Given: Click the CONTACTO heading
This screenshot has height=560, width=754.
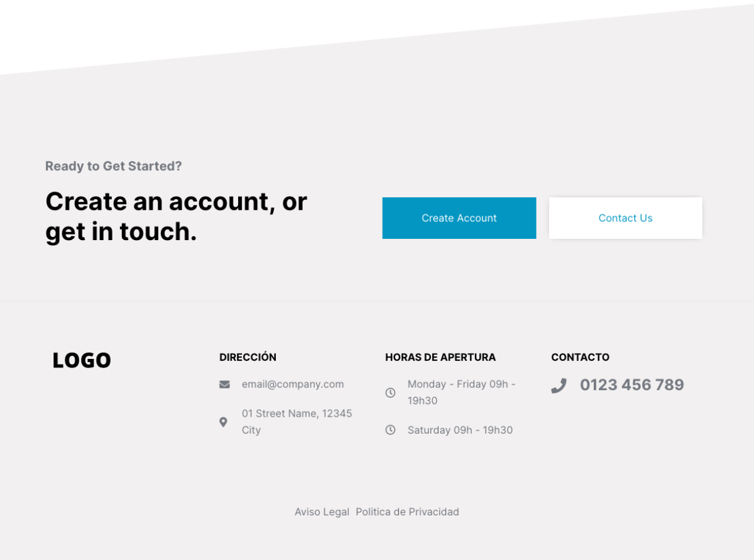Looking at the screenshot, I should (580, 357).
